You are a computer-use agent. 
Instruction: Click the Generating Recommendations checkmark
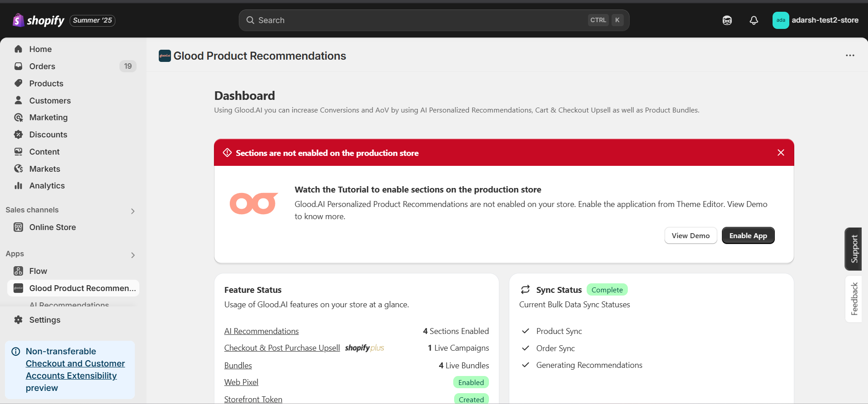pos(526,365)
